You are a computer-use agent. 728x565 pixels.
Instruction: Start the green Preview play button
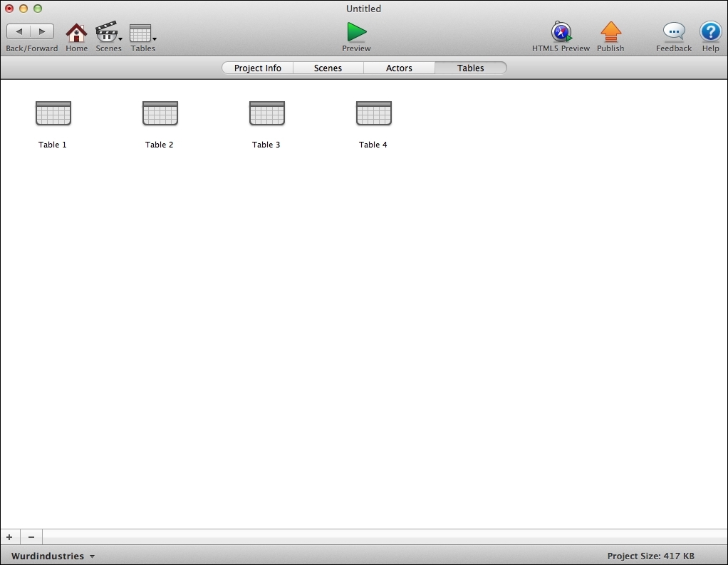pyautogui.click(x=357, y=32)
